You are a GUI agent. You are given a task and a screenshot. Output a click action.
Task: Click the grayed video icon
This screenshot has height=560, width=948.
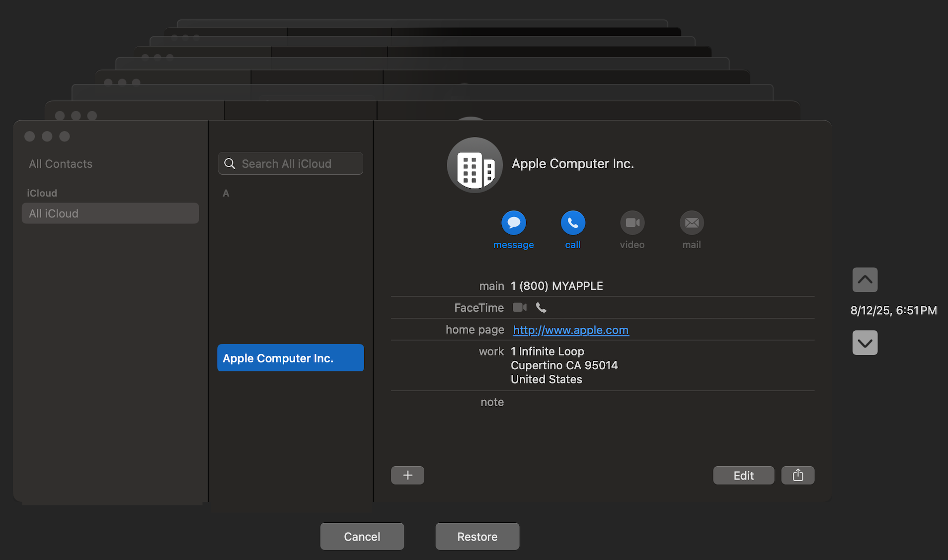(x=632, y=223)
